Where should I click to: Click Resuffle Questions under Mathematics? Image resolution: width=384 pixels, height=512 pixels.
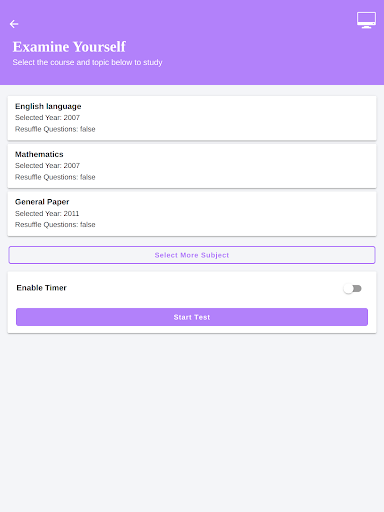point(55,177)
